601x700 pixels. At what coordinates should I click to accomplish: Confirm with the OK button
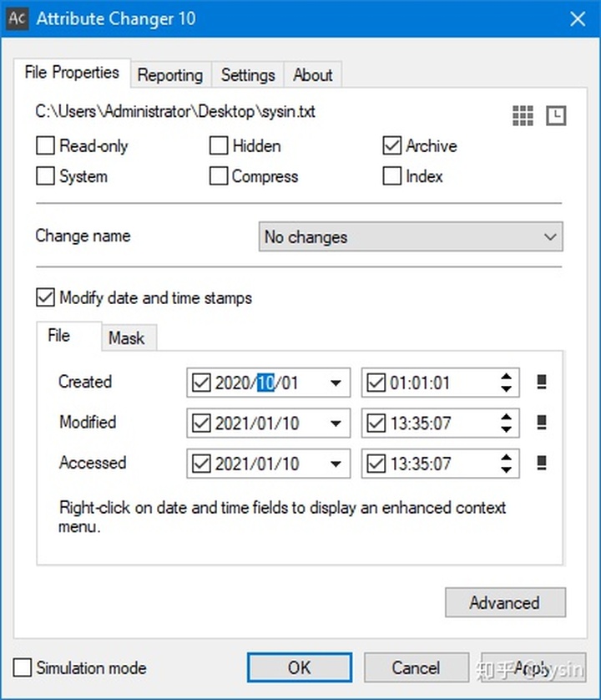(x=300, y=667)
